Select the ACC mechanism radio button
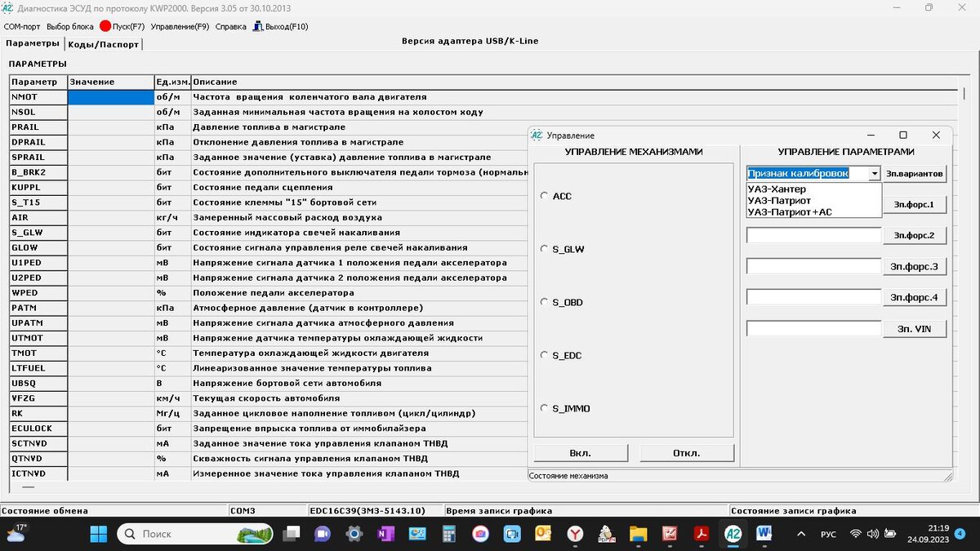This screenshot has width=980, height=551. tap(545, 196)
